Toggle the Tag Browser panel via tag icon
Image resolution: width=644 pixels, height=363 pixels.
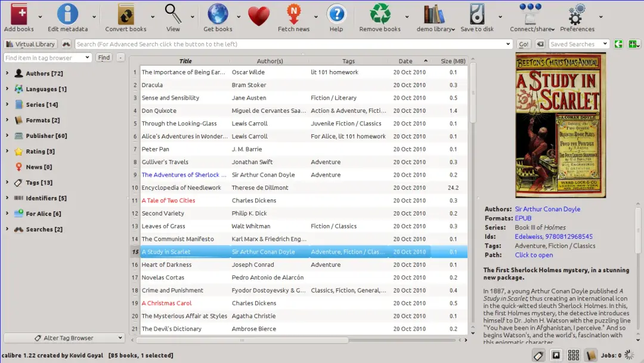538,355
